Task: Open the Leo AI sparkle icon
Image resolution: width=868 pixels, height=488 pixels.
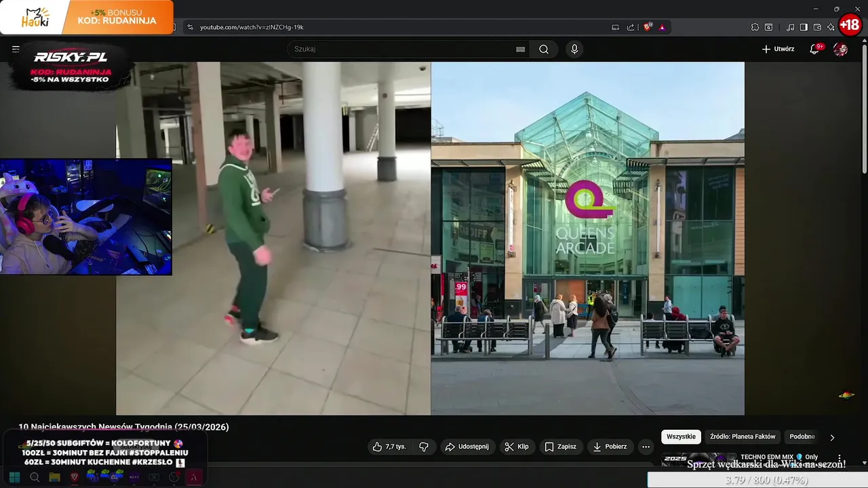Action: click(x=831, y=27)
